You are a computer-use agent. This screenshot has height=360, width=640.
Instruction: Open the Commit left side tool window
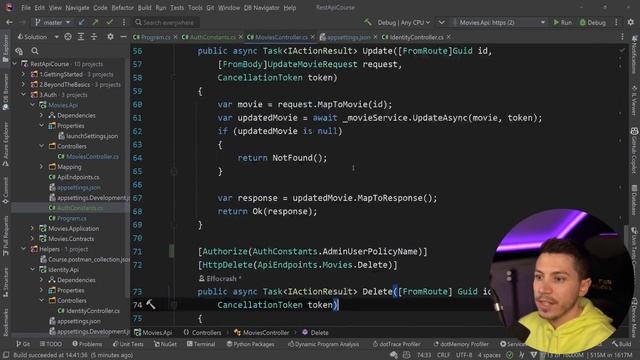tap(5, 190)
